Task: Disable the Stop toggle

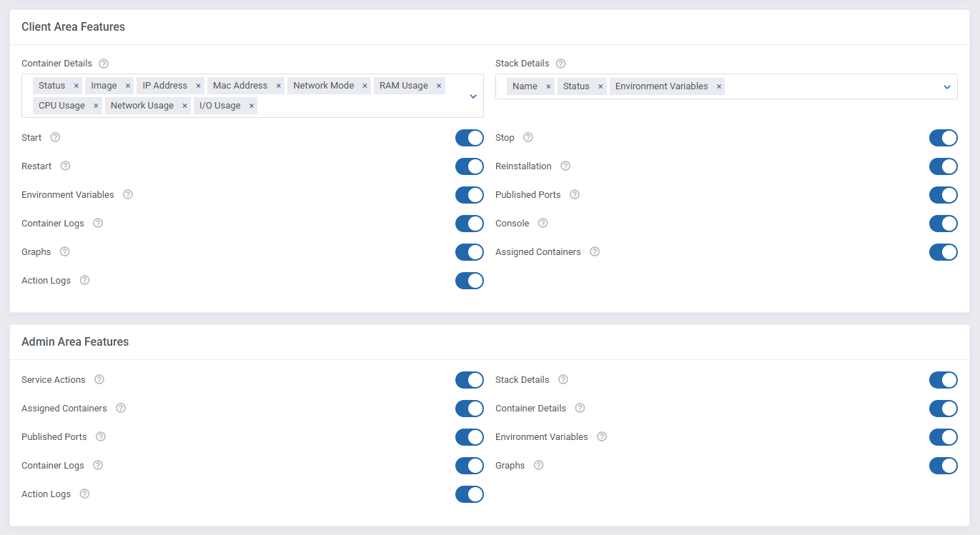Action: pyautogui.click(x=944, y=138)
